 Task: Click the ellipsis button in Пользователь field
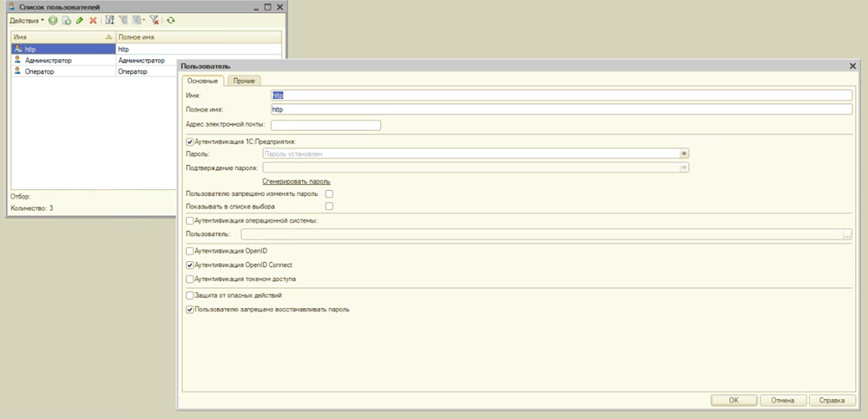[846, 234]
